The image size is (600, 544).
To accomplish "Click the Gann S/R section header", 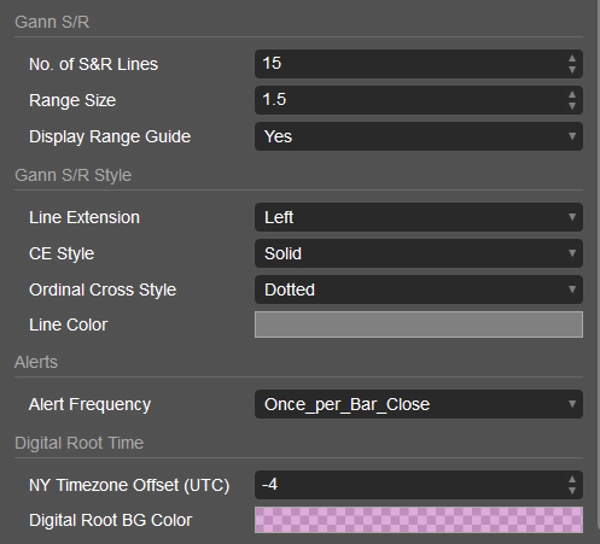I will coord(52,22).
